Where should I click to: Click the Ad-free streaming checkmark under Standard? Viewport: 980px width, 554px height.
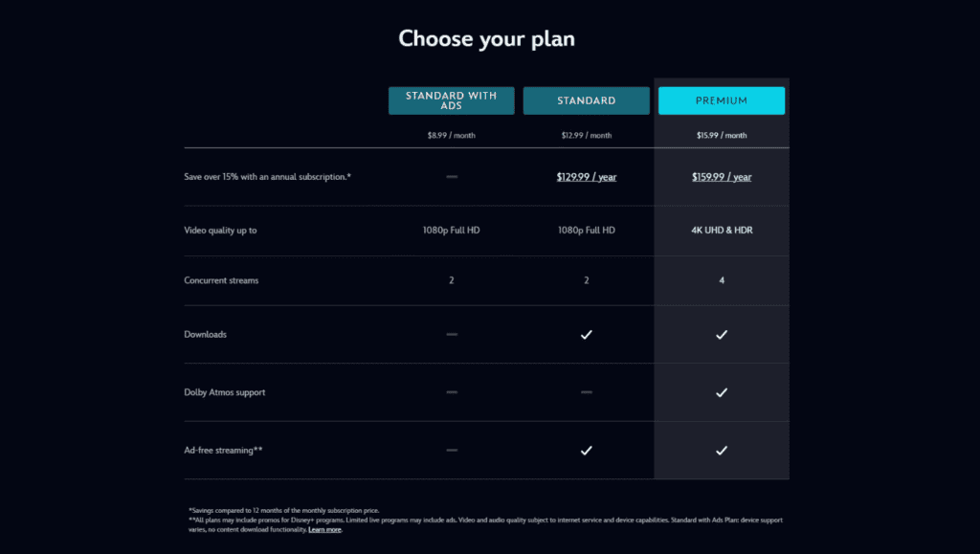point(586,450)
